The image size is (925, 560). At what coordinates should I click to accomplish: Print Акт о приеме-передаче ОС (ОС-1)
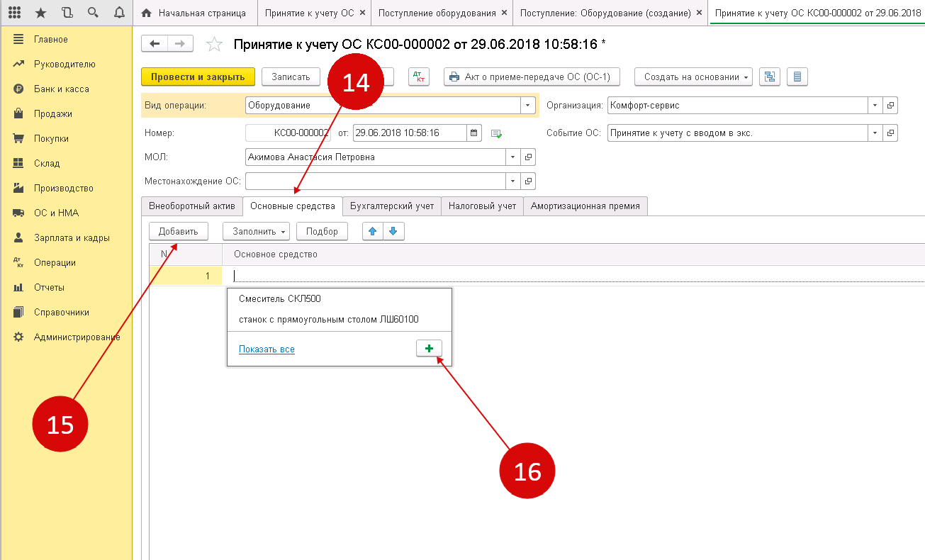(532, 77)
